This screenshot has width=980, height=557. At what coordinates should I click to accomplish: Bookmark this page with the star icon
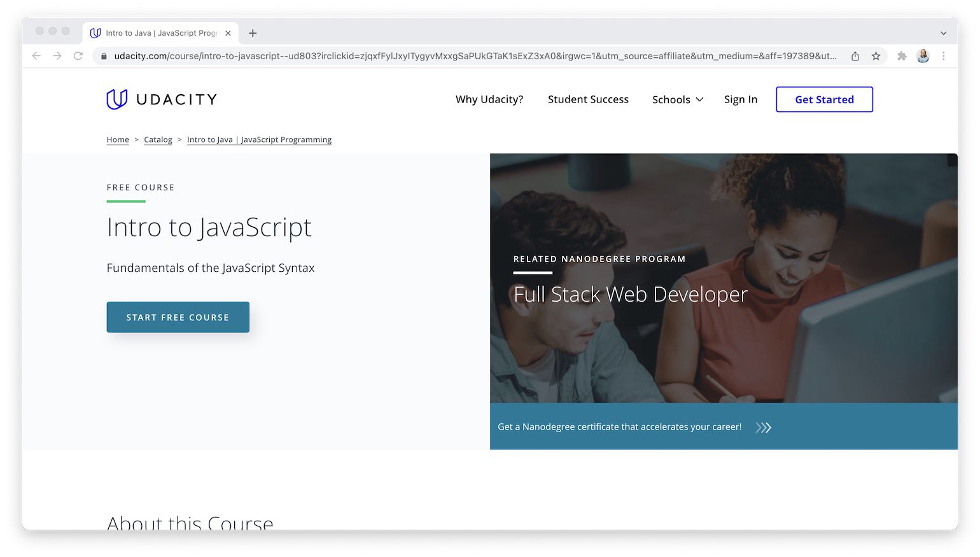point(876,56)
